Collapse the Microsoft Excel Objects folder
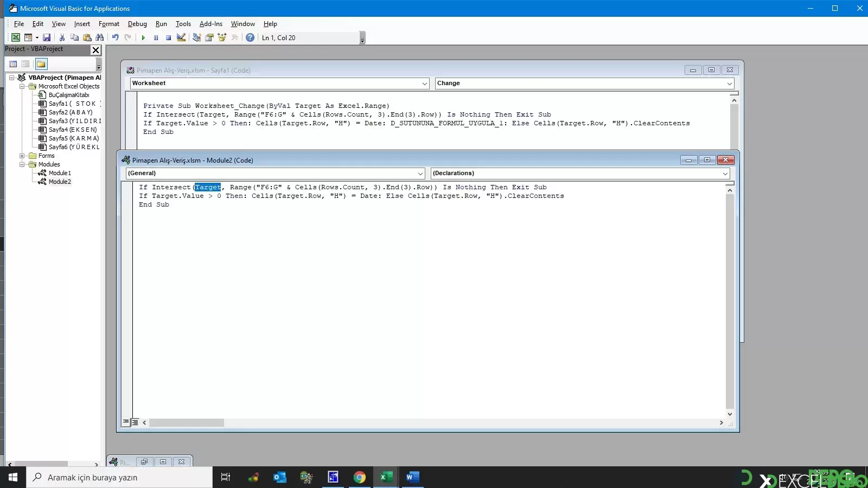This screenshot has width=868, height=488. (22, 86)
